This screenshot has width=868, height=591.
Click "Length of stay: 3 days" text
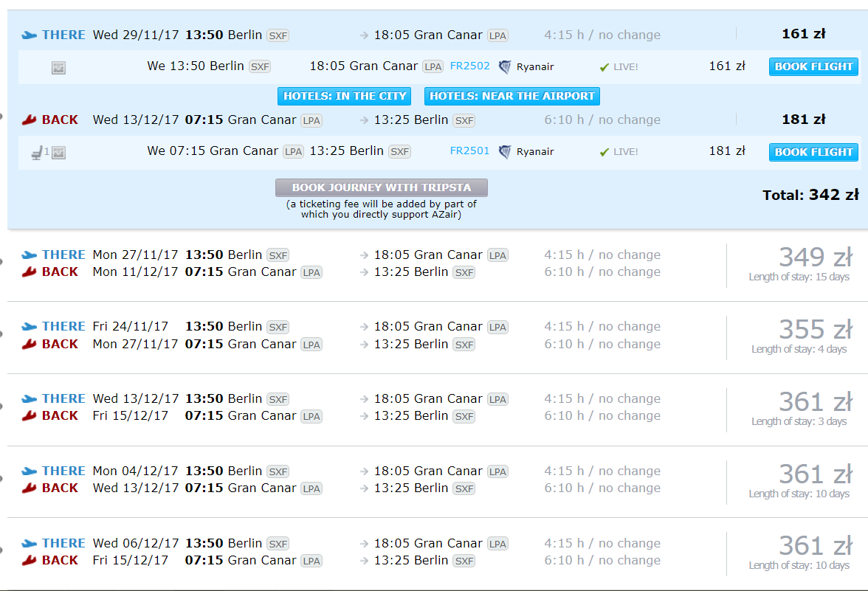(799, 422)
